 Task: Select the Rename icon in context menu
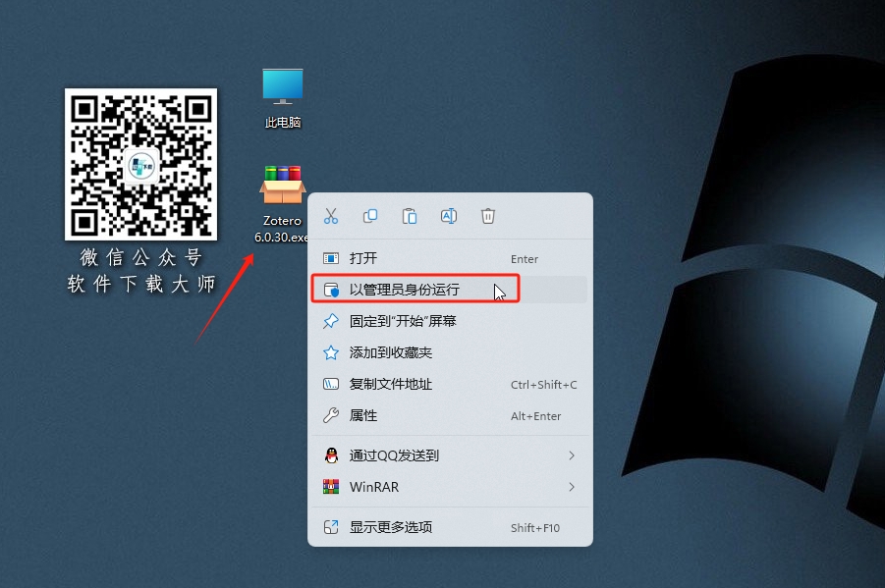[449, 216]
